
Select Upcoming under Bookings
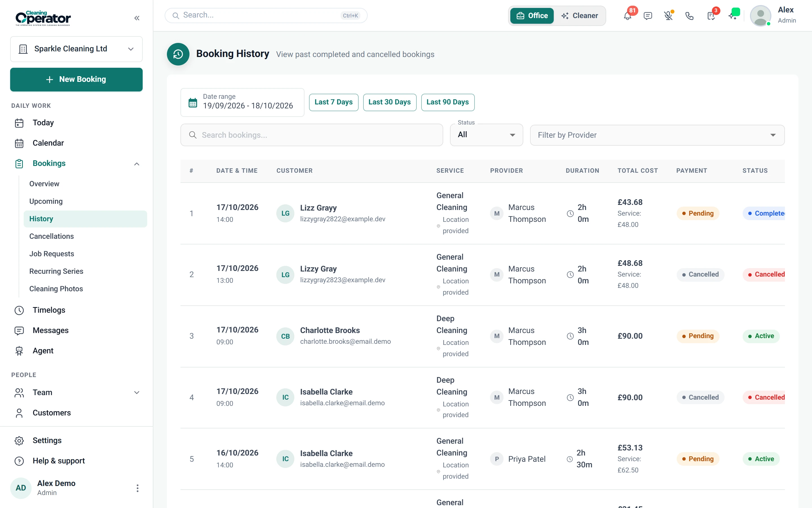[85, 201]
